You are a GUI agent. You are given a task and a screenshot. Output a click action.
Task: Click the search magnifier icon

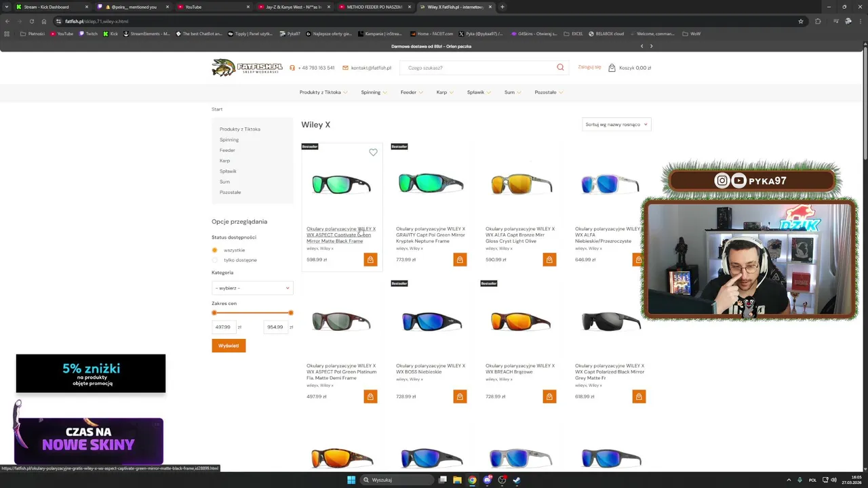click(x=560, y=68)
